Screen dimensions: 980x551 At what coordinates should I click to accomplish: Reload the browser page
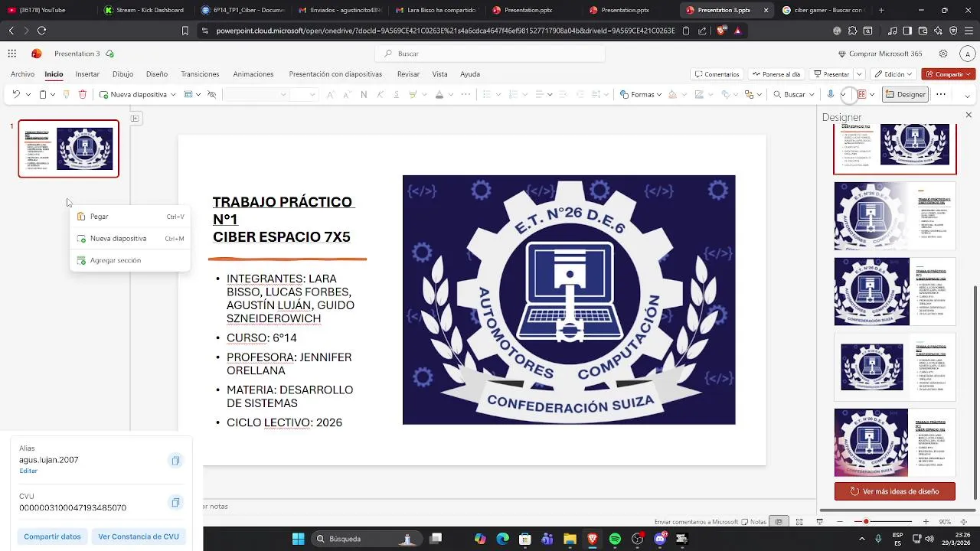coord(41,31)
